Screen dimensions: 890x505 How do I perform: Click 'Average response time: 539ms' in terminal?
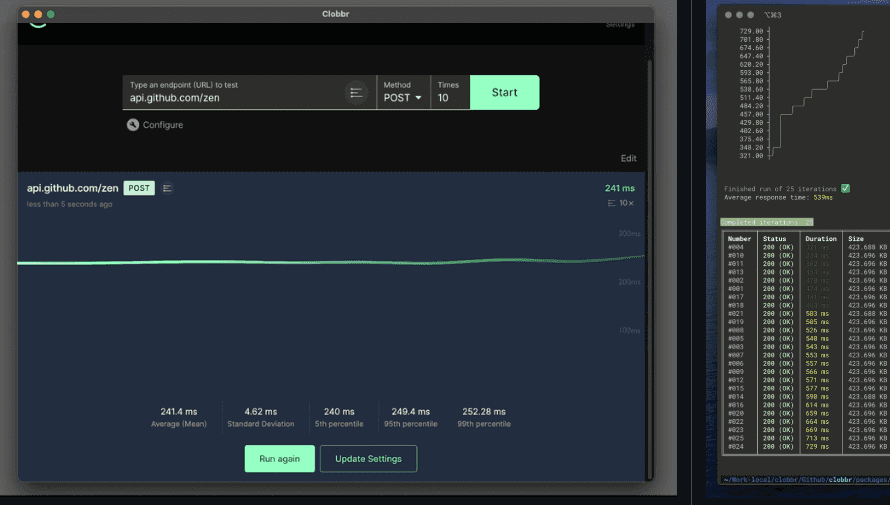coord(778,197)
